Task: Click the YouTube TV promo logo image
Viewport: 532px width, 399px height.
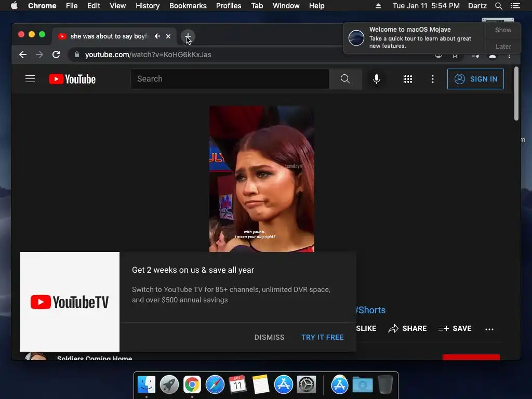Action: coord(70,302)
